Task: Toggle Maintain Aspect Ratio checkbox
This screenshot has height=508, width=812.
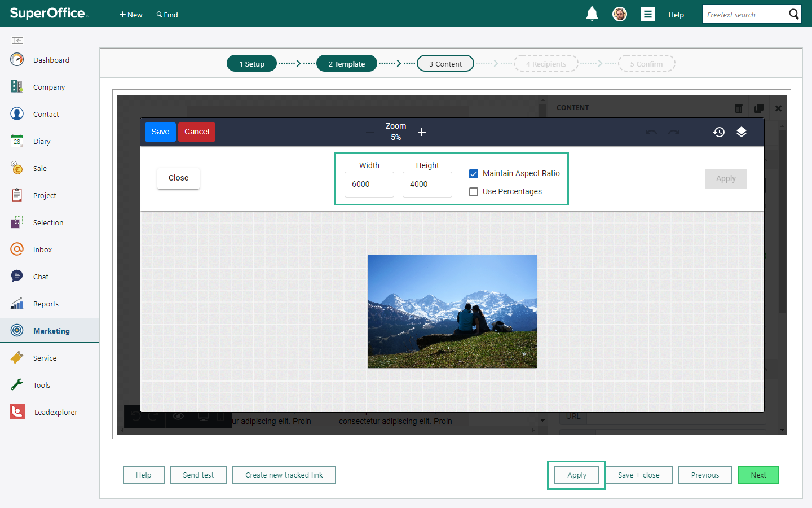Action: tap(474, 174)
